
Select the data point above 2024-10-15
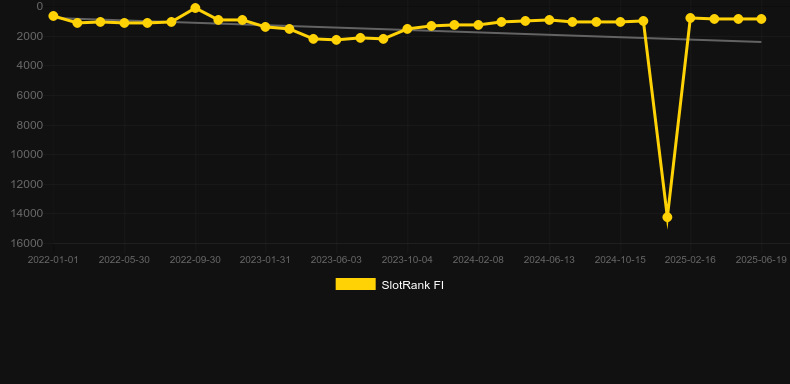620,22
